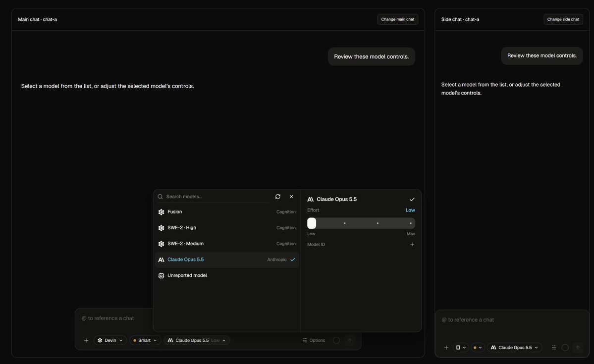Close the model picker
This screenshot has width=594, height=364.
click(291, 197)
